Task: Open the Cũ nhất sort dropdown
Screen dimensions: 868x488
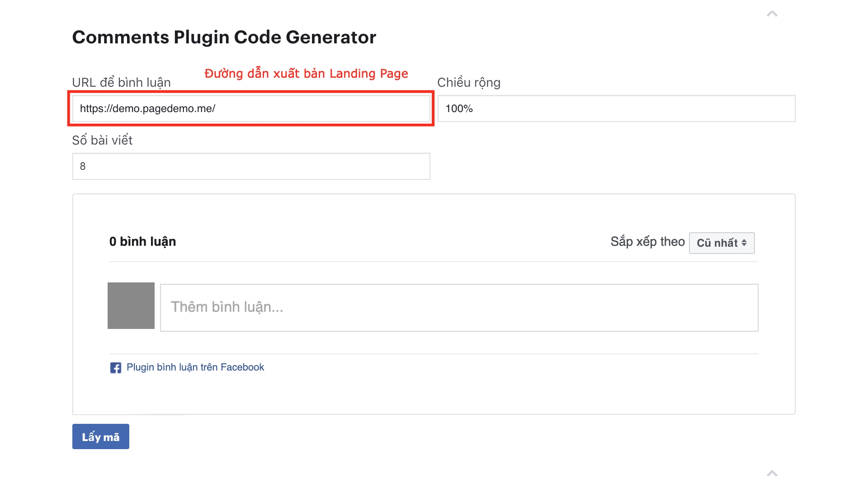Action: click(x=721, y=243)
